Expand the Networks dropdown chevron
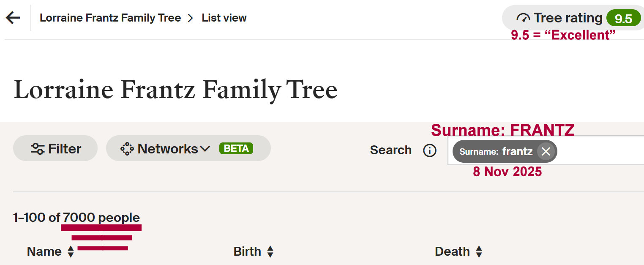 click(205, 149)
